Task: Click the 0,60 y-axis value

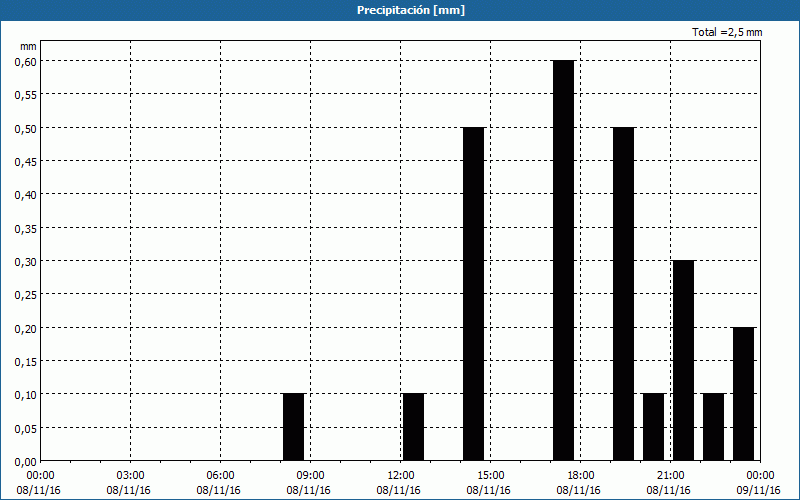Action: (26, 61)
